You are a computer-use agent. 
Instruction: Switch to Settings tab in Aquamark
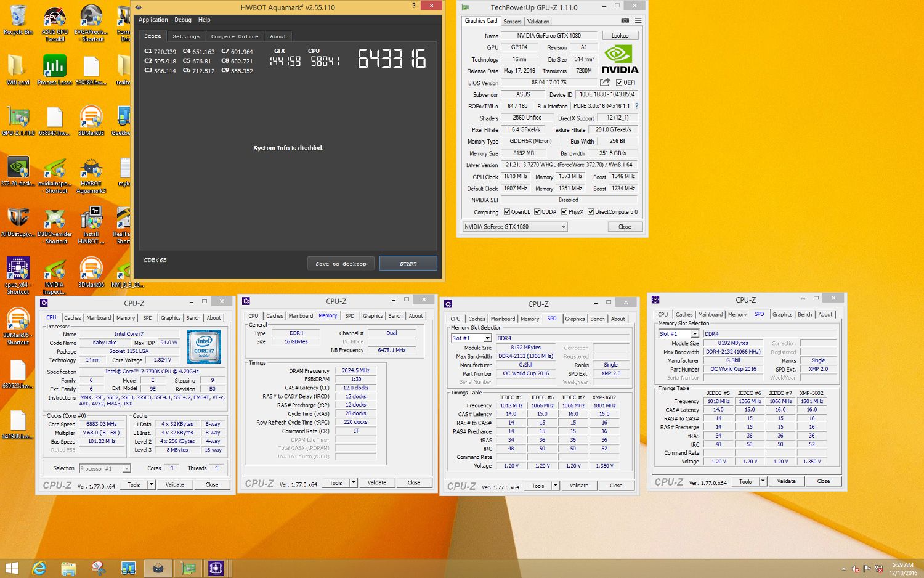coord(186,36)
